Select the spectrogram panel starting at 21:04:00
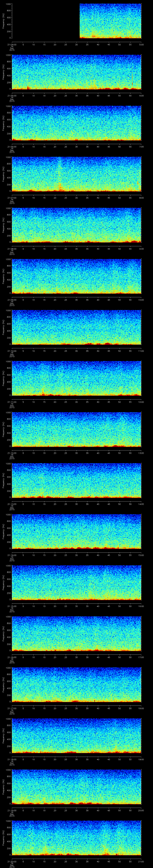The image size is (153, 868). pos(77,21)
